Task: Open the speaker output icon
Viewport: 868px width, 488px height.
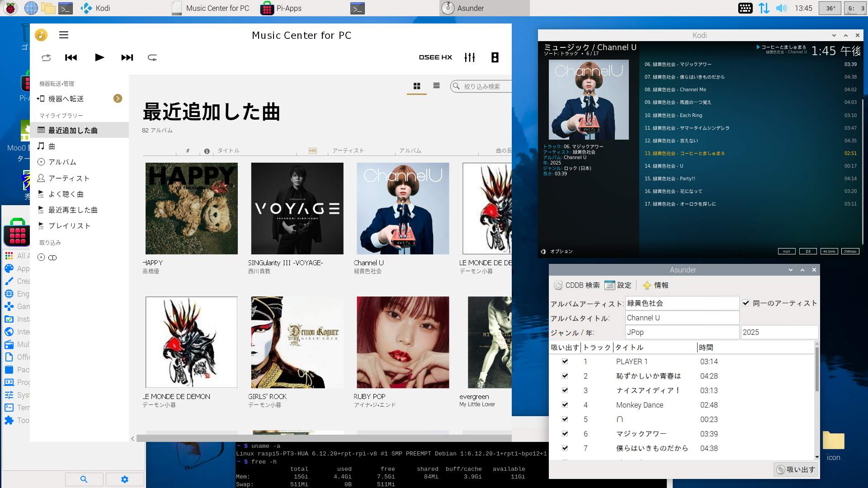Action: point(495,57)
